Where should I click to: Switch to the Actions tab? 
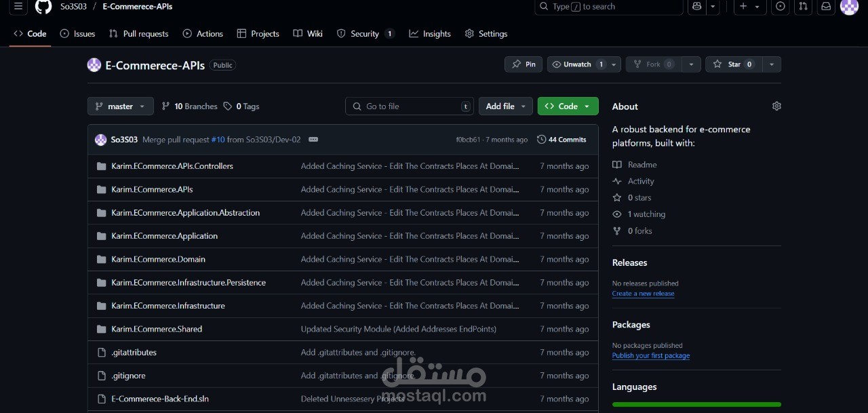point(203,34)
